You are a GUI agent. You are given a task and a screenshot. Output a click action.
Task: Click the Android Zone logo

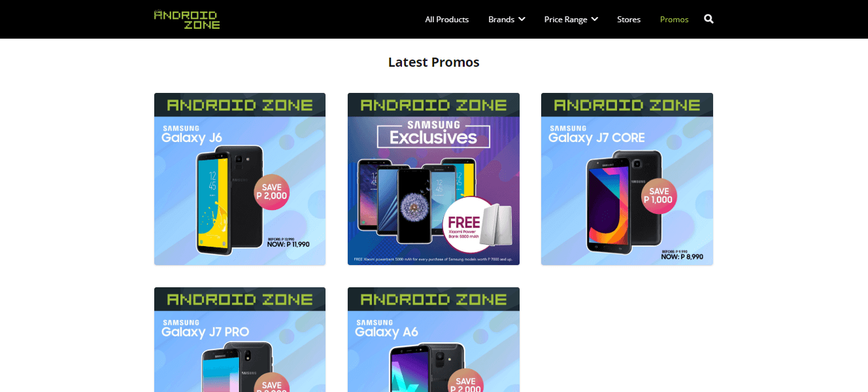coord(187,19)
